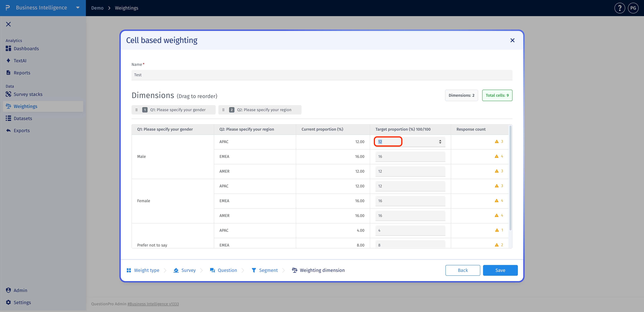The height and width of the screenshot is (312, 644).
Task: Click the Reports document icon
Action: (8, 73)
